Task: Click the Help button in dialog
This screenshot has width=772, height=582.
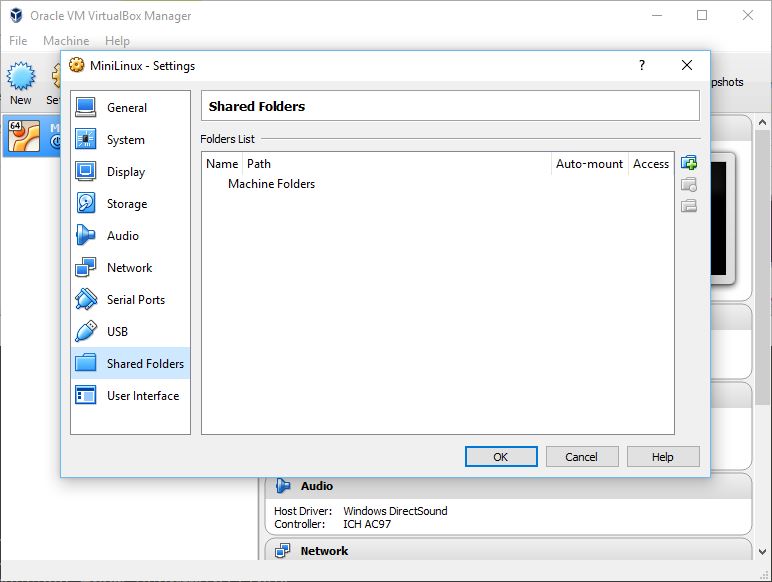Action: click(663, 457)
